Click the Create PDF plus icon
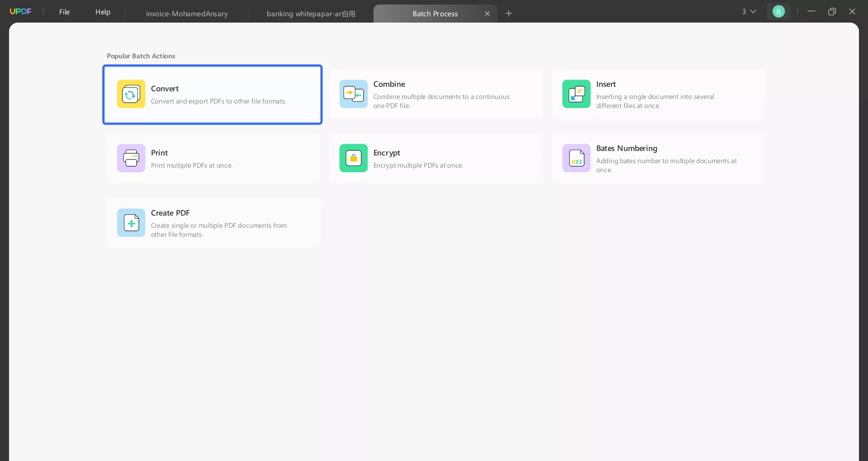This screenshot has height=461, width=868. pyautogui.click(x=131, y=223)
